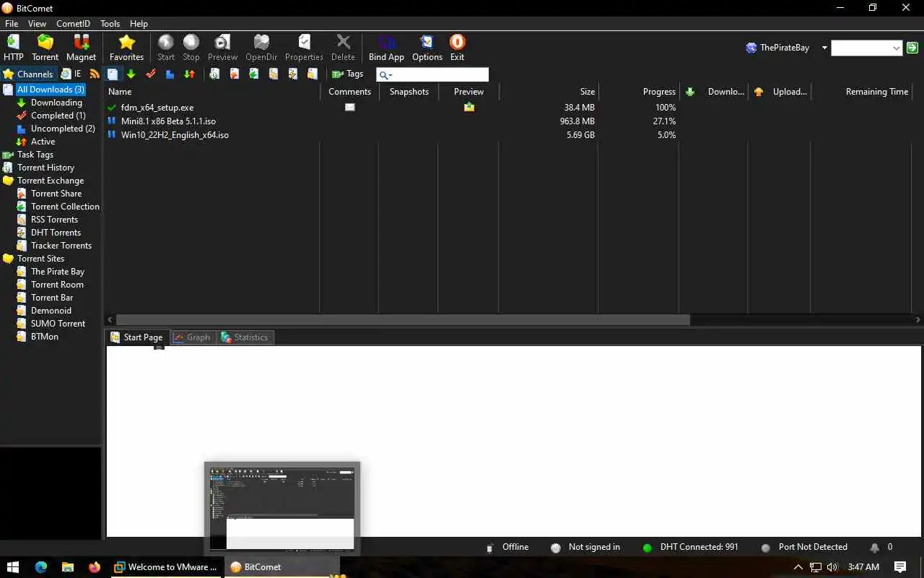Open the CometID menu

pos(73,24)
